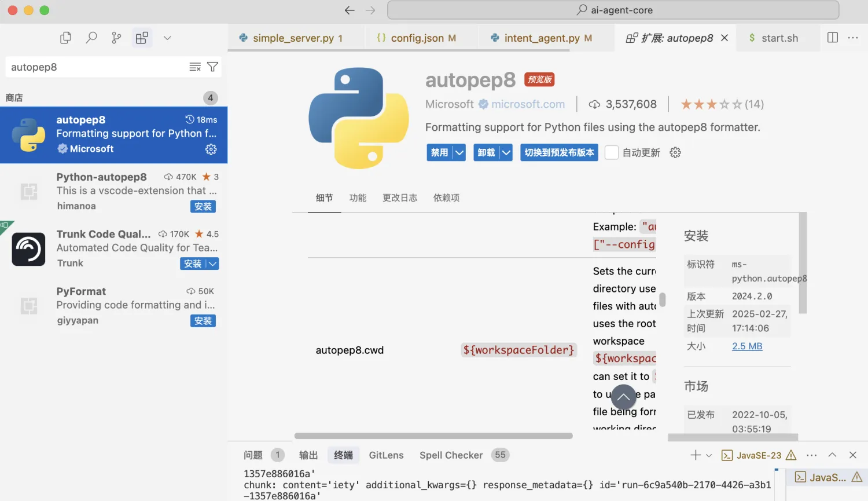Select the Python-autopep8 extension entry
868x501 pixels.
113,192
